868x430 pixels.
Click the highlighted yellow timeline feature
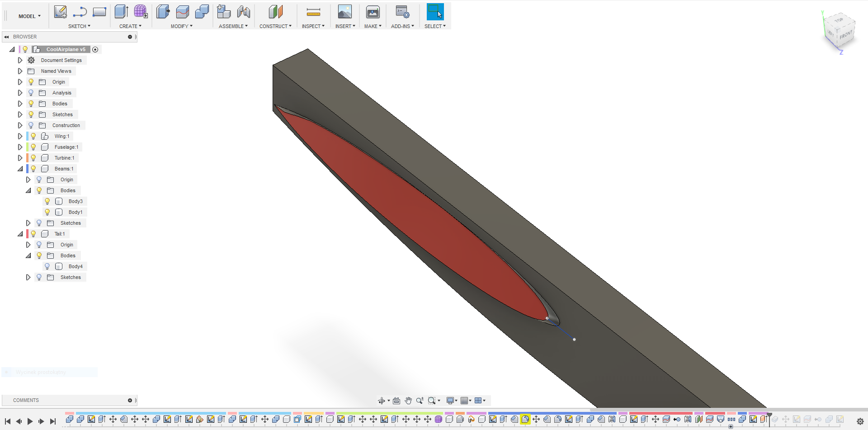pos(525,419)
